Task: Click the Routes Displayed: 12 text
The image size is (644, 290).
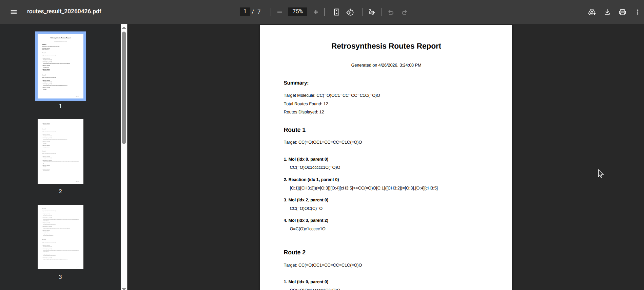Action: click(304, 112)
